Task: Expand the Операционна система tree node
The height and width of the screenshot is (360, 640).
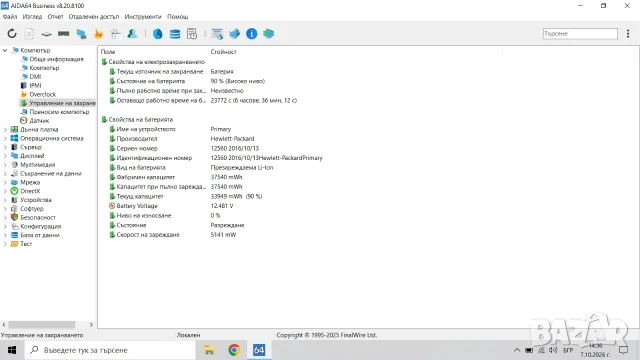Action: coord(5,138)
